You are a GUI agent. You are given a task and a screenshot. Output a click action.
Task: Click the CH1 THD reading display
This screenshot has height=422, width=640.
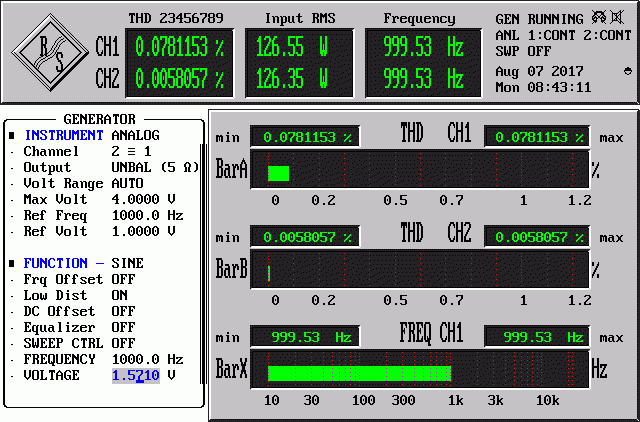click(179, 47)
